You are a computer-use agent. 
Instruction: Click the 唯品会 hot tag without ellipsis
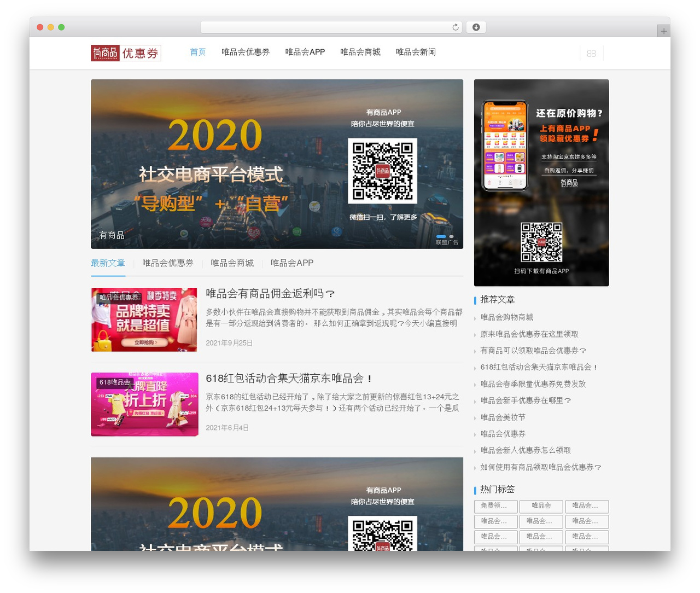tap(541, 506)
